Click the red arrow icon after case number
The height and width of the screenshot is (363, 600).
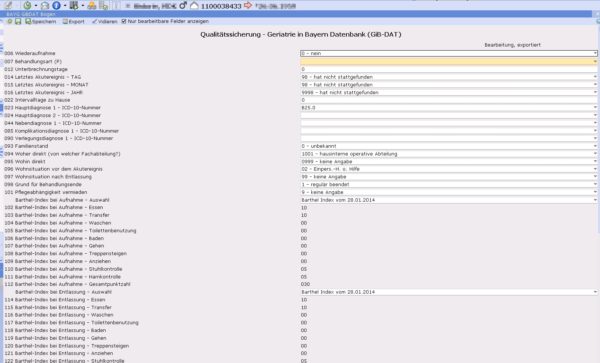pos(248,5)
